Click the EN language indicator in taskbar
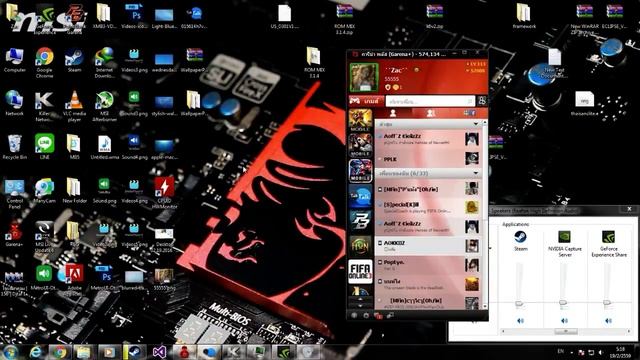 561,351
